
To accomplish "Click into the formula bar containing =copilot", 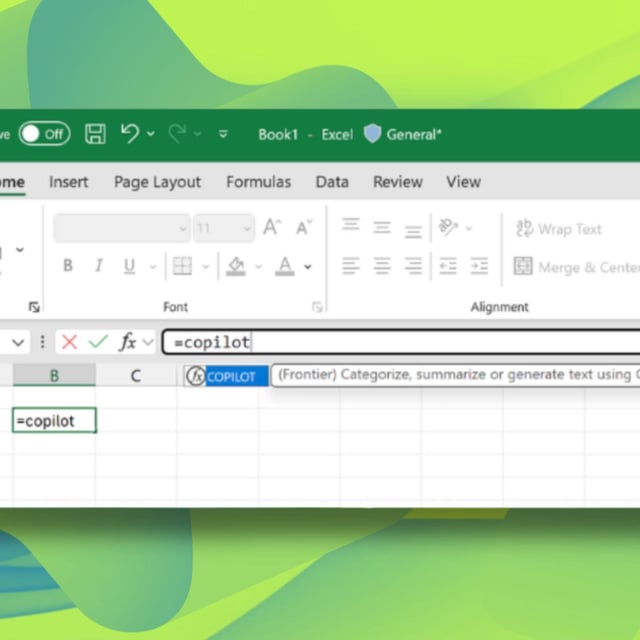I will 401,342.
